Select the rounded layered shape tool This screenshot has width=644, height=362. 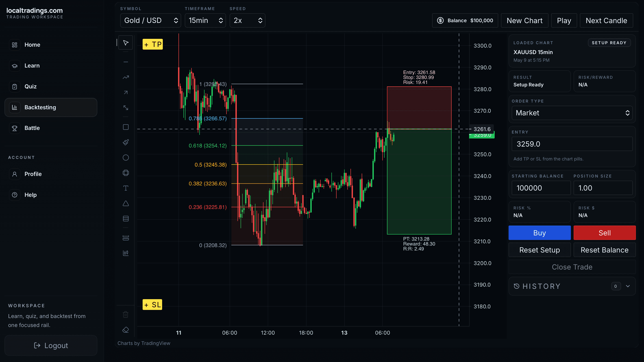[126, 173]
